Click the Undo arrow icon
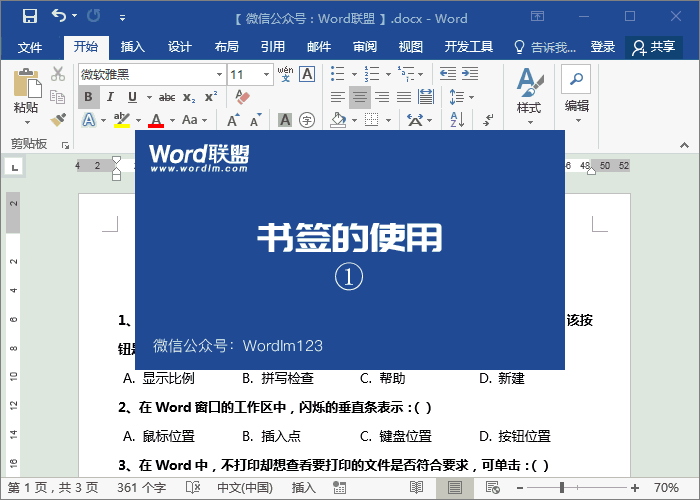700x500 pixels. point(59,16)
